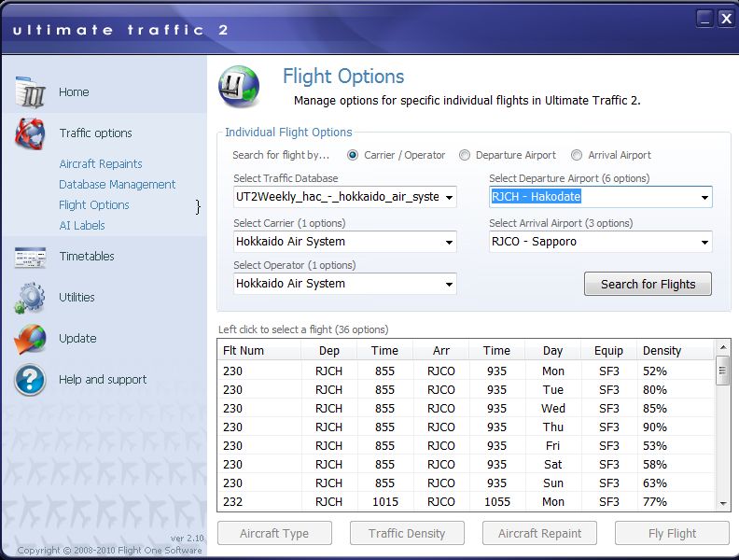The width and height of the screenshot is (739, 560).
Task: Open Traffic options menu item
Action: click(x=96, y=133)
